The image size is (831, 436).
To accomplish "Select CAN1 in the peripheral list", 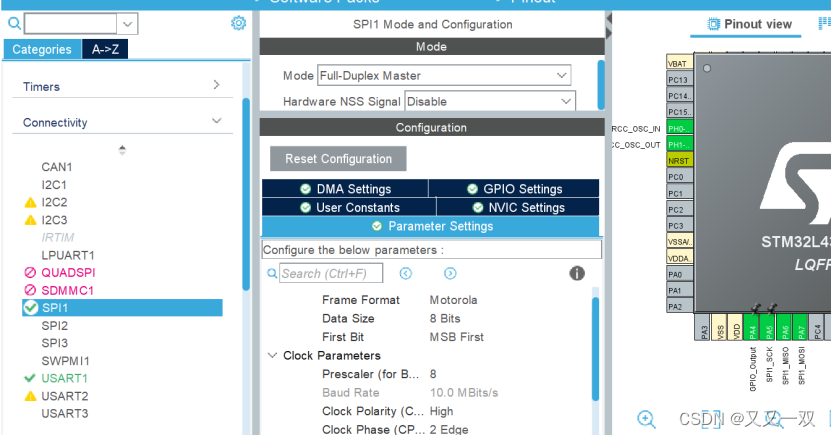I will 57,167.
